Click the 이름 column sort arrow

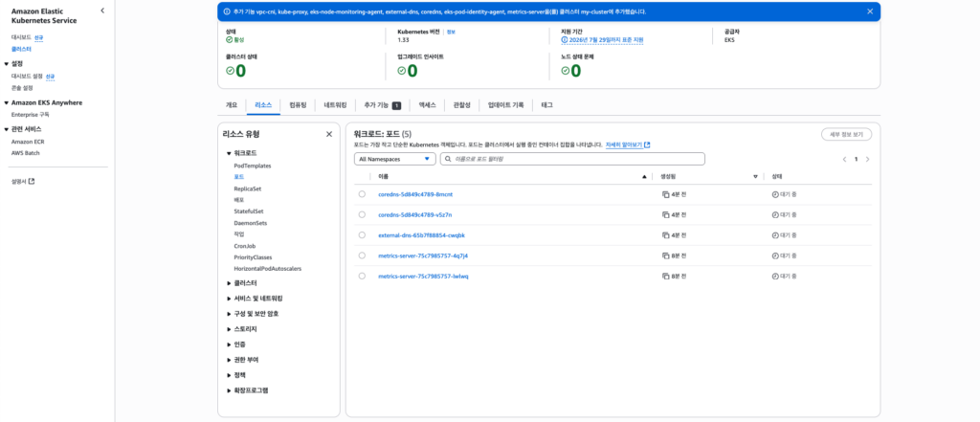pyautogui.click(x=644, y=177)
